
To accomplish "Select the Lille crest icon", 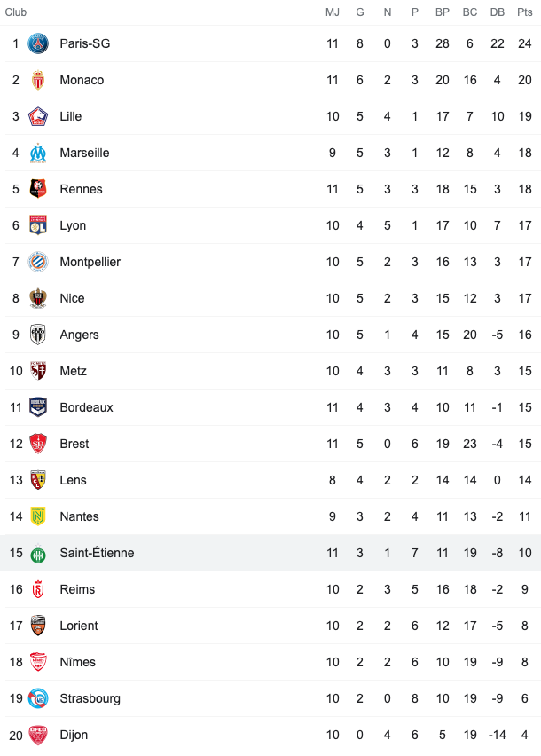I will [x=38, y=116].
